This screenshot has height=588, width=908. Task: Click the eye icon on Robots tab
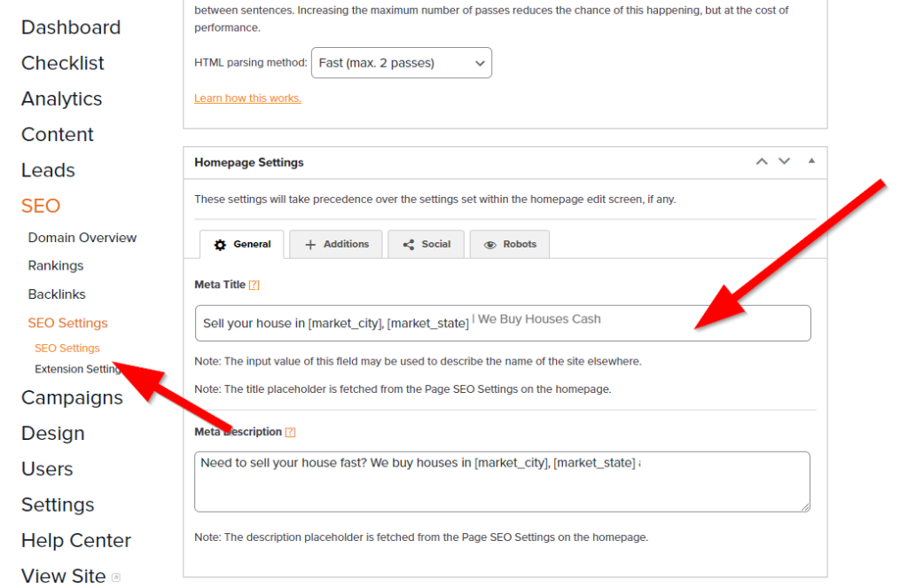pos(489,245)
